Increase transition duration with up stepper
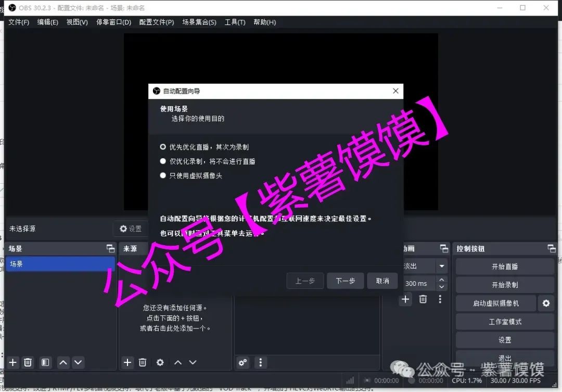Screen dimensions: 562x392 pos(442,280)
